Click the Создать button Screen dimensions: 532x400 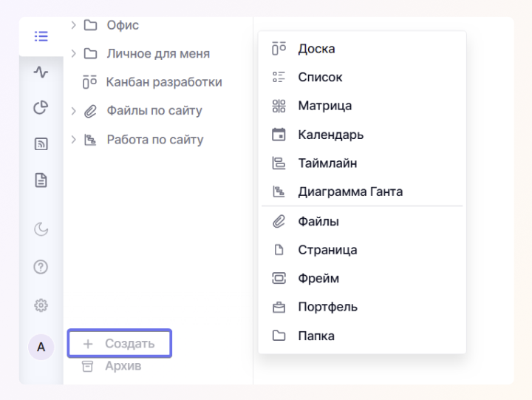(x=120, y=343)
